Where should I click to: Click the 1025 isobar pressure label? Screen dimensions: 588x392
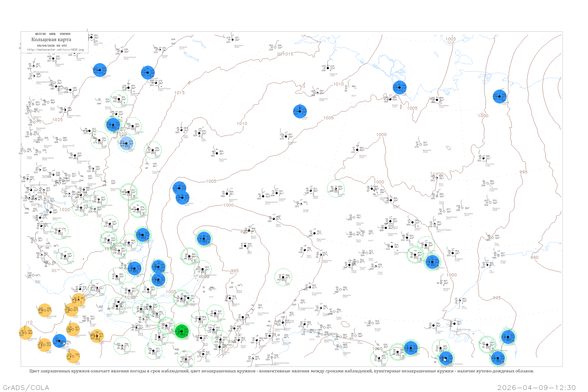tap(57, 120)
